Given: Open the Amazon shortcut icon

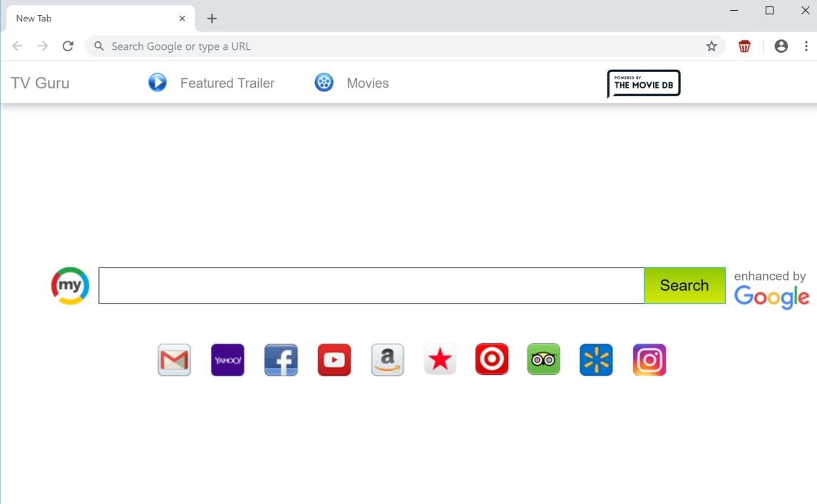Looking at the screenshot, I should point(387,359).
